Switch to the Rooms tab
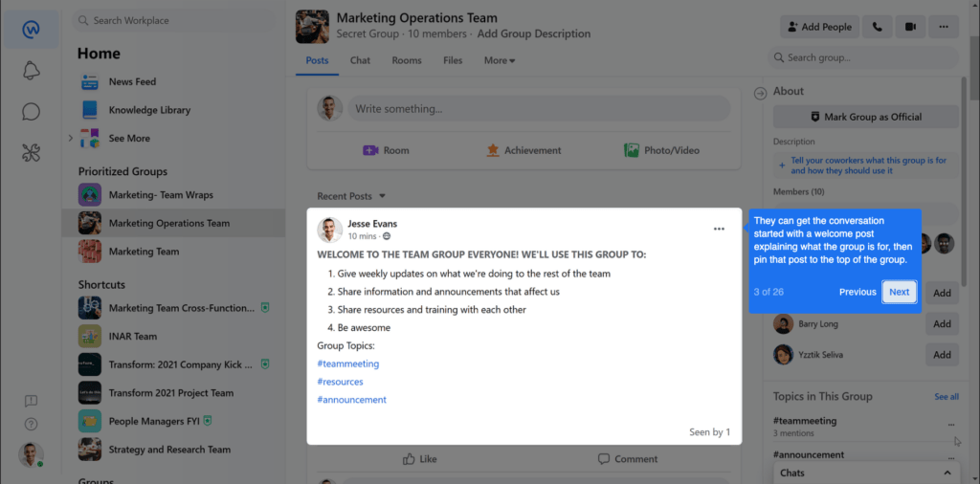980x484 pixels. pos(407,60)
